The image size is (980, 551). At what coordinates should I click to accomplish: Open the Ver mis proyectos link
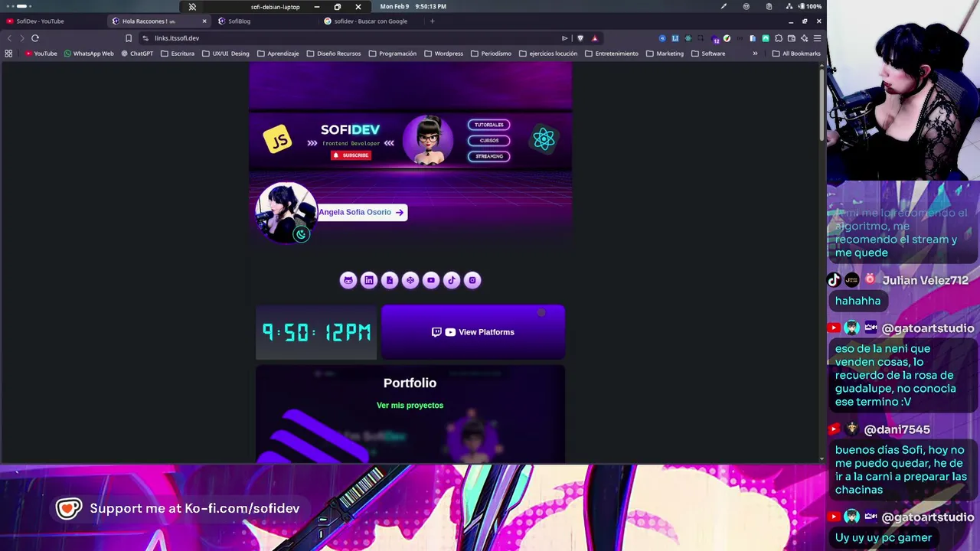[410, 406]
